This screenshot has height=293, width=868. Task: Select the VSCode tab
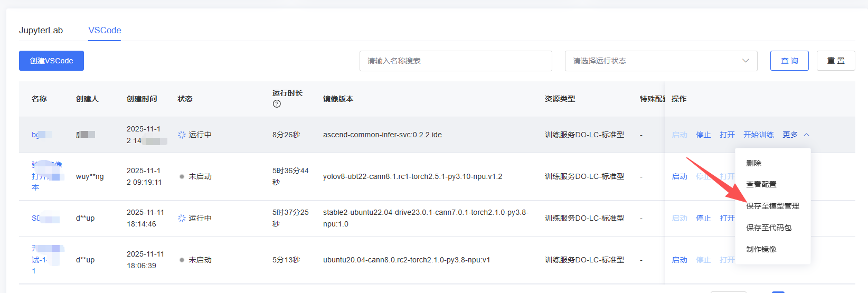point(105,30)
